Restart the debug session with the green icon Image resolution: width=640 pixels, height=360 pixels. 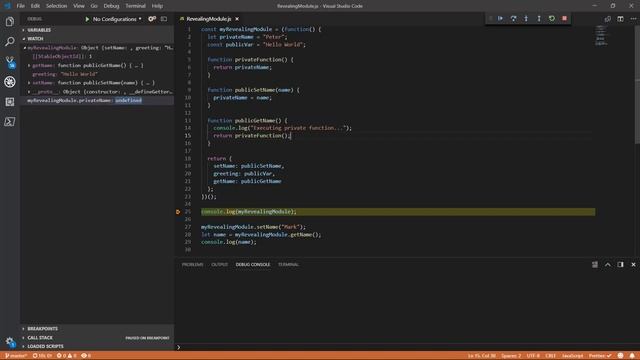(552, 18)
